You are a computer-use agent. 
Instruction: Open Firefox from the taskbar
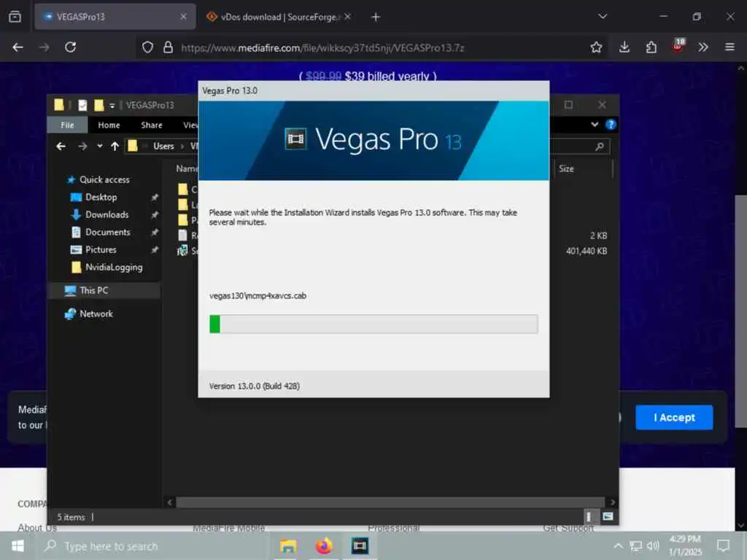(x=324, y=546)
